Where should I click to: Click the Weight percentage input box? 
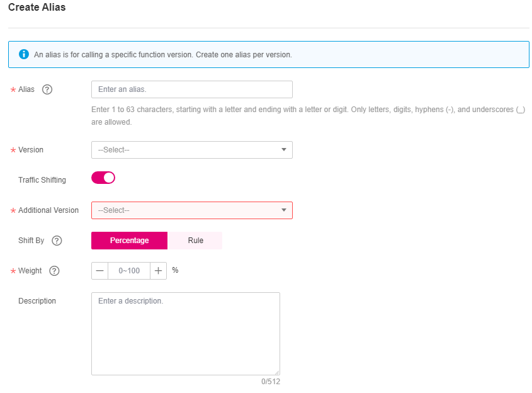[x=129, y=271]
